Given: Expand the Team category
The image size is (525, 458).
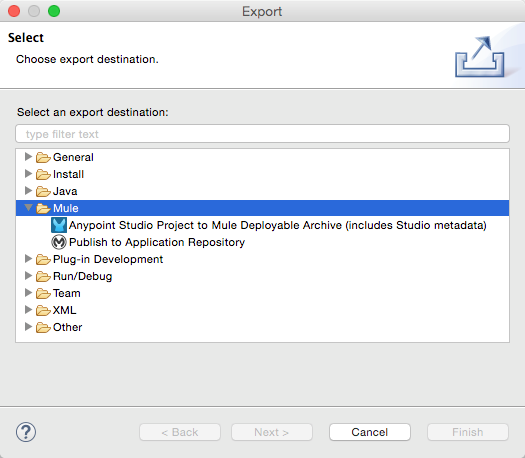Looking at the screenshot, I should coord(28,293).
